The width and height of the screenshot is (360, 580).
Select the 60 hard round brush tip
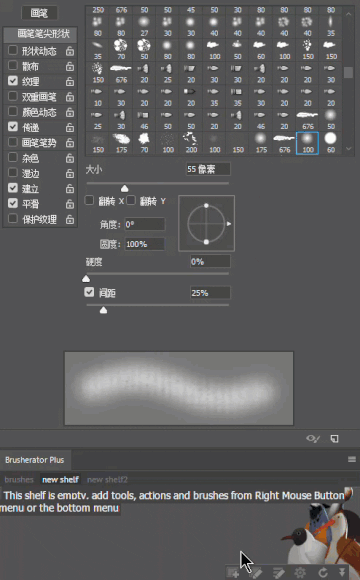(330, 143)
